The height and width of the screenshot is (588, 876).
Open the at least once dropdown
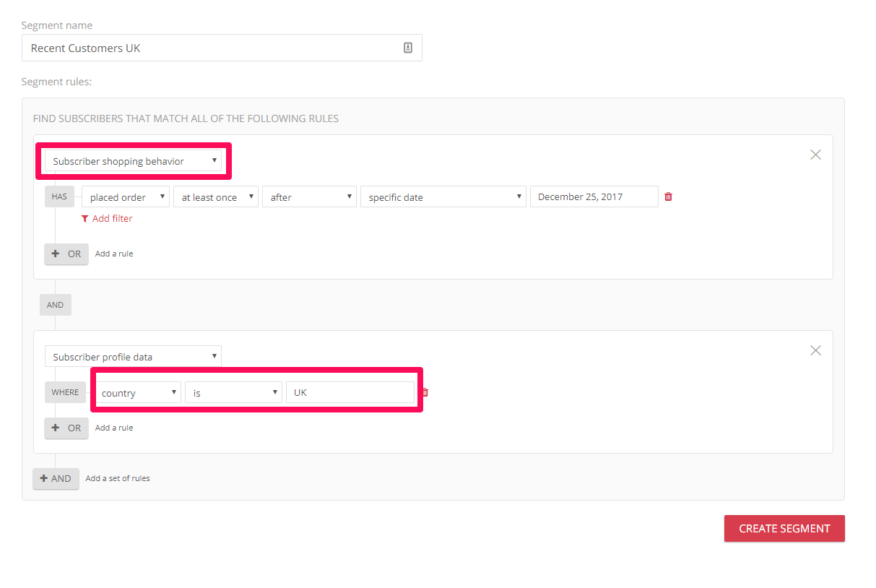tap(216, 197)
